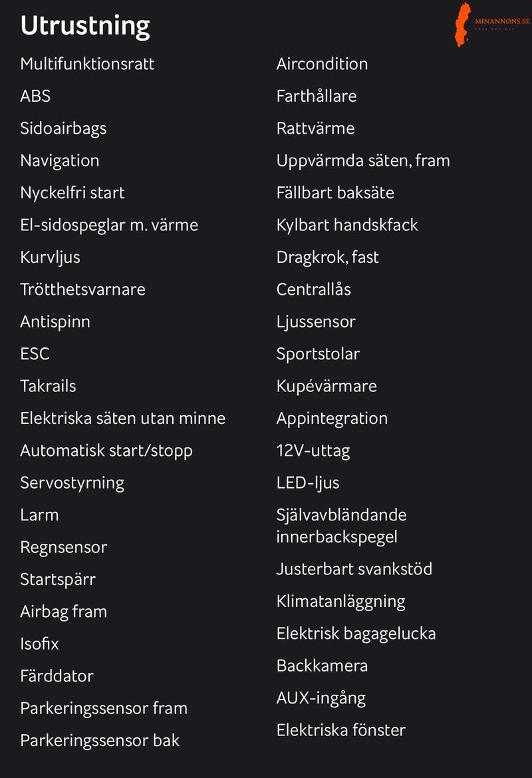Click the Backkamera equipment item

click(322, 666)
